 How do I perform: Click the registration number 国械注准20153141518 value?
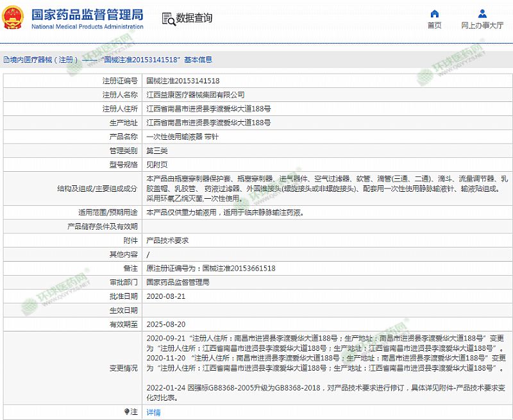tap(183, 81)
